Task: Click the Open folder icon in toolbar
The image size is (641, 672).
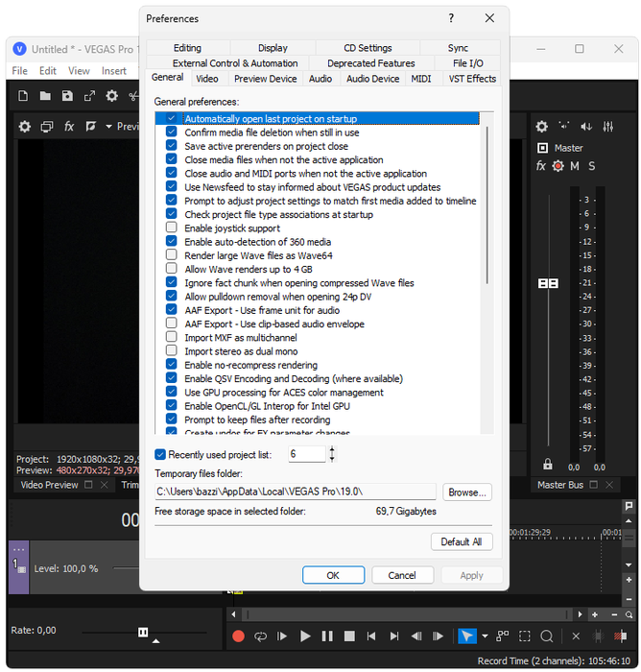Action: (x=45, y=96)
